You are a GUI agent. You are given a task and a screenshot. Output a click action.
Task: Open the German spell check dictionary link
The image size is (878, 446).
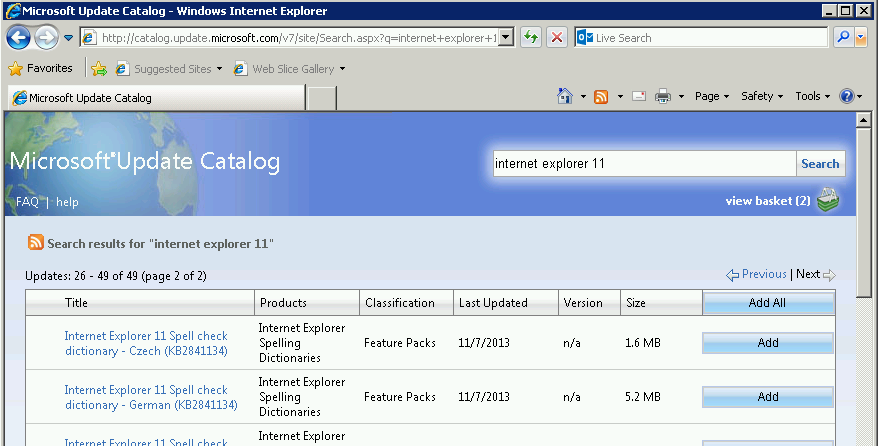[151, 397]
